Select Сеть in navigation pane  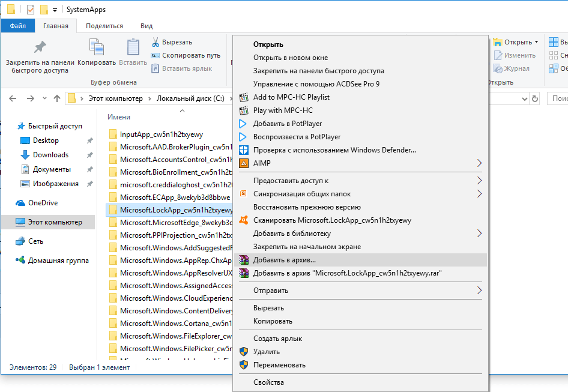29,241
